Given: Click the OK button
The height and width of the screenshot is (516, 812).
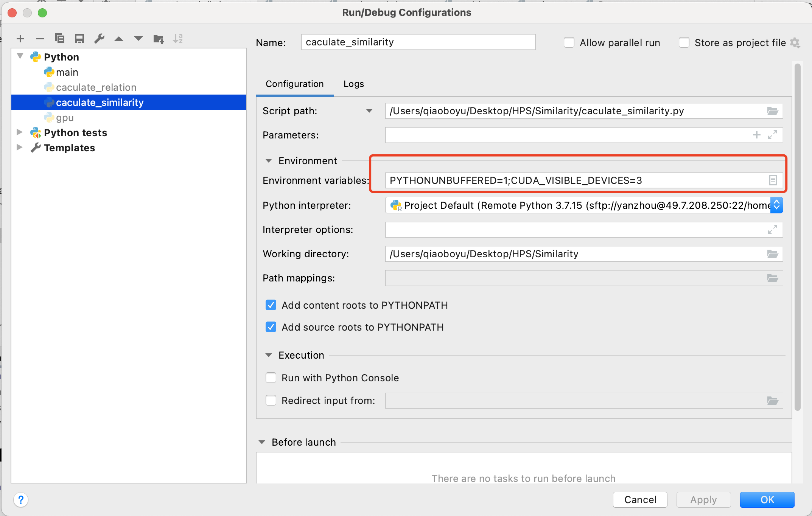Looking at the screenshot, I should pyautogui.click(x=767, y=500).
